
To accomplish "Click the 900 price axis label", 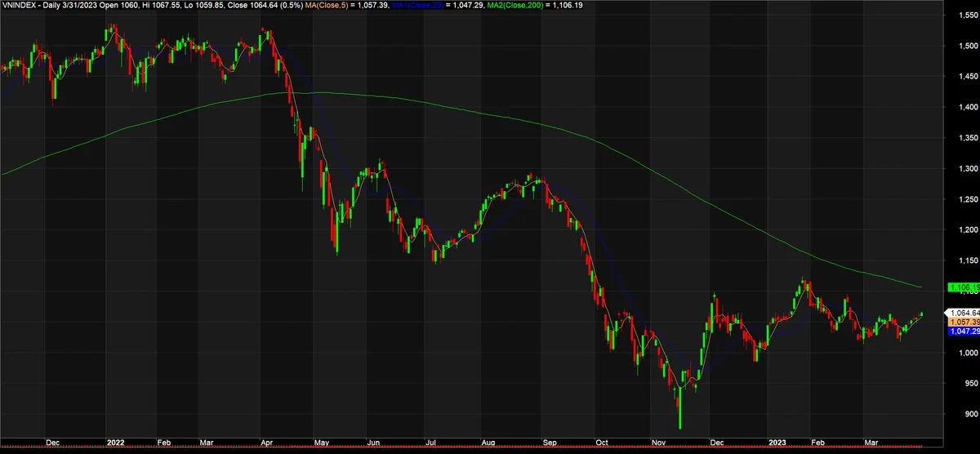I will pyautogui.click(x=971, y=415).
